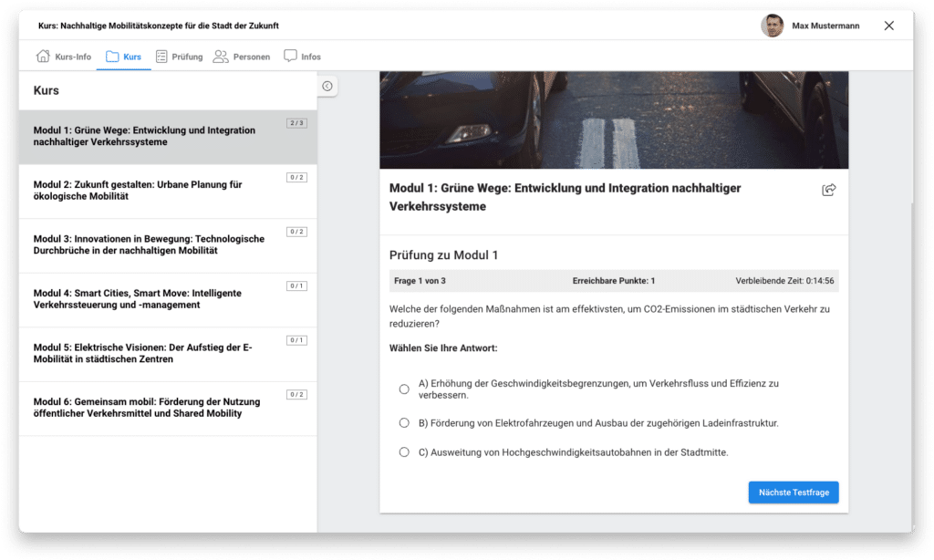This screenshot has width=934, height=560.
Task: Open Max Mustermann's profile avatar
Action: click(773, 26)
